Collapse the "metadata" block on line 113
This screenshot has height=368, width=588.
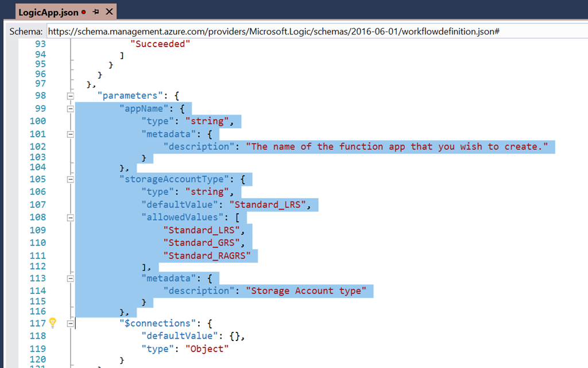70,278
